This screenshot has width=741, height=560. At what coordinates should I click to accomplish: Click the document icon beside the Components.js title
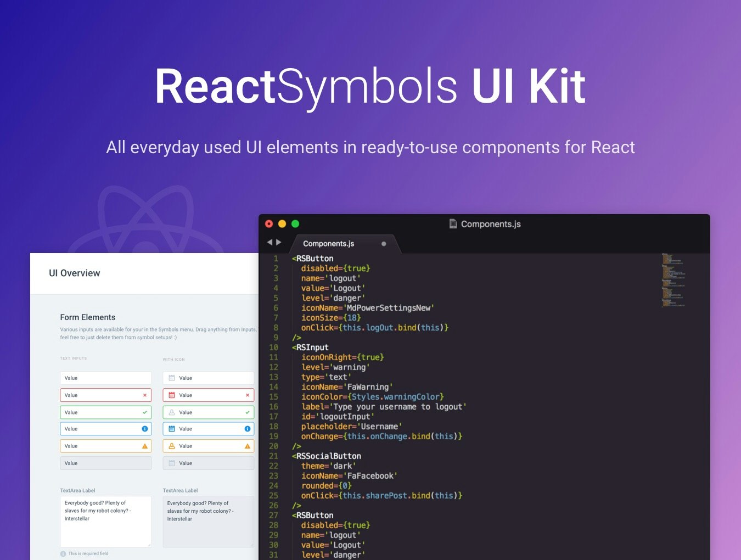pos(452,223)
